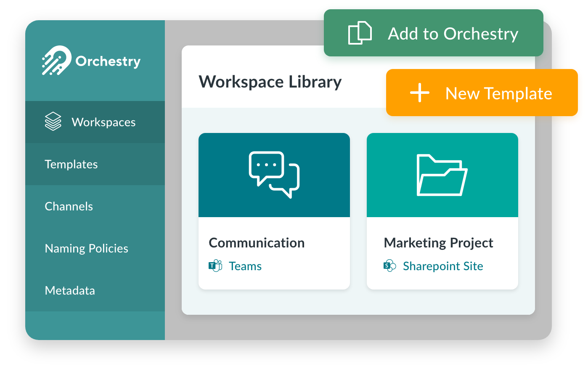Click the folder icon on Marketing Project card
Viewport: 588px width, 372px height.
(x=442, y=174)
